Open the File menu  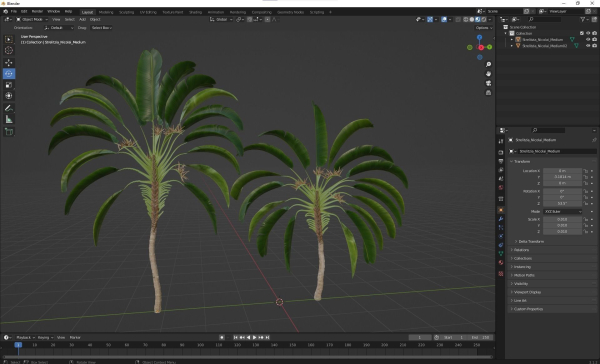point(14,11)
